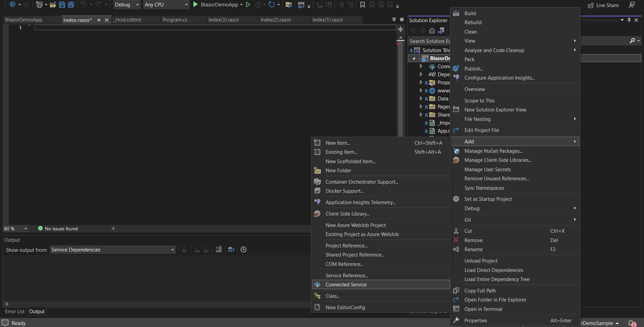Enable timestamps with the Output clock icon
Image resolution: width=644 pixels, height=327 pixels.
pyautogui.click(x=244, y=249)
